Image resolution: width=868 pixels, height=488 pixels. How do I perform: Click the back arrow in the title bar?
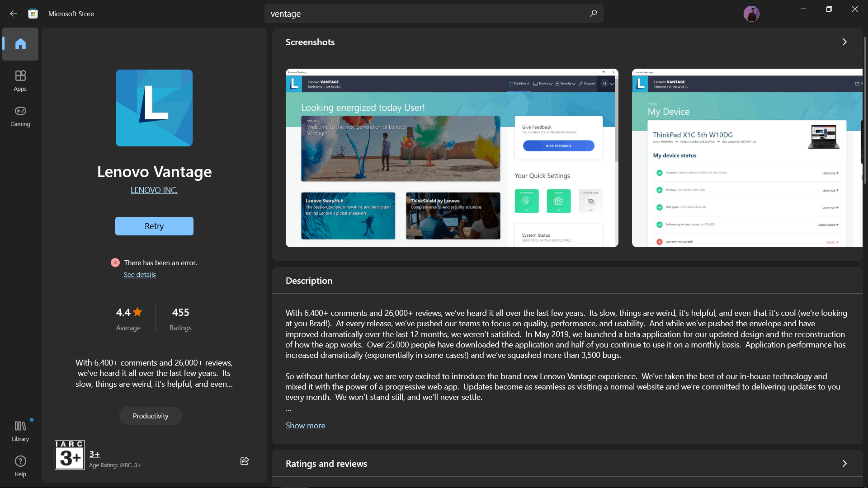(14, 14)
